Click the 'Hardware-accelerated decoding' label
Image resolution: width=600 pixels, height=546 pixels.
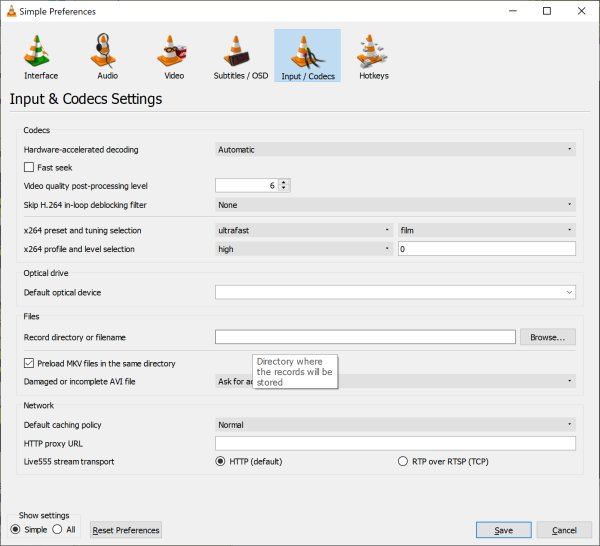click(81, 150)
